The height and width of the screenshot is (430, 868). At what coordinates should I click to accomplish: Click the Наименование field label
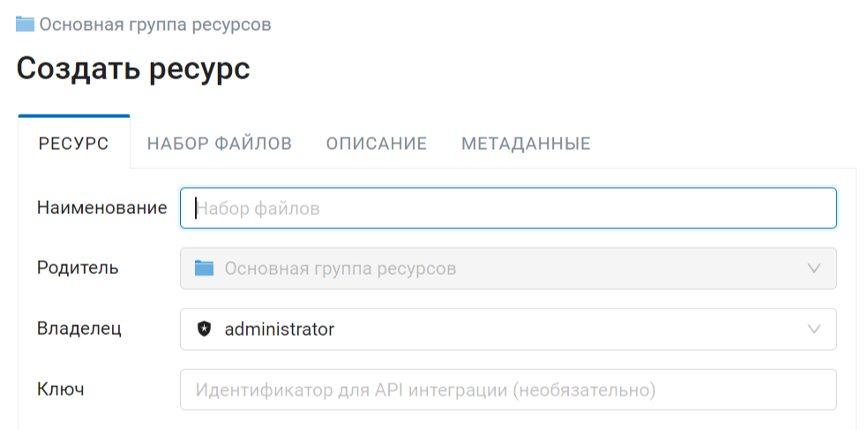101,208
